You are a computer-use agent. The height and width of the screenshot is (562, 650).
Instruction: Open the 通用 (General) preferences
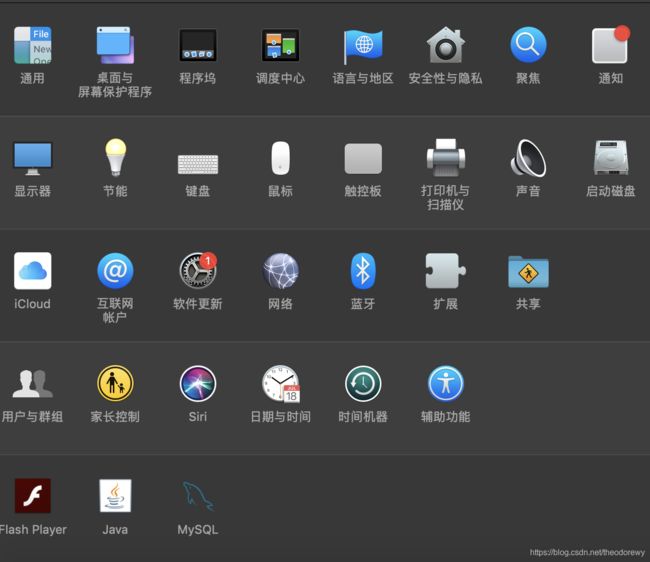point(32,45)
